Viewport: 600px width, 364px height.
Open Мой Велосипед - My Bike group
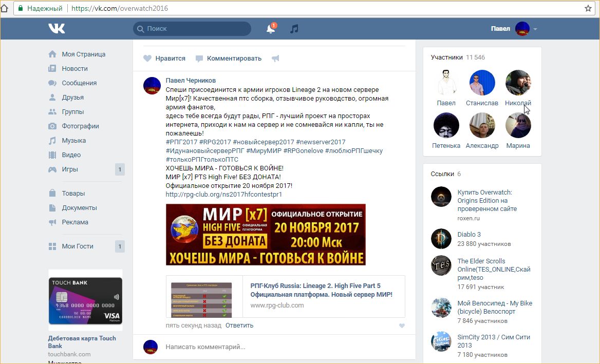pyautogui.click(x=495, y=307)
